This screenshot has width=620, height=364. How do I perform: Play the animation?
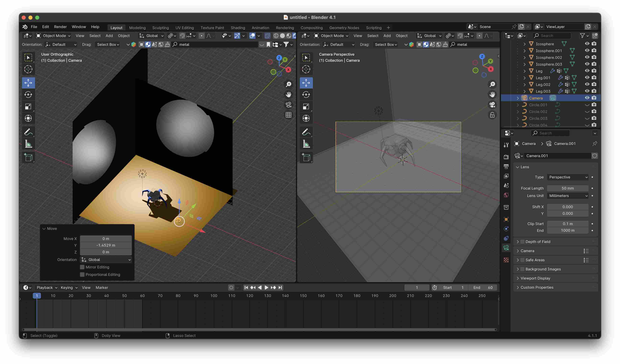click(267, 287)
